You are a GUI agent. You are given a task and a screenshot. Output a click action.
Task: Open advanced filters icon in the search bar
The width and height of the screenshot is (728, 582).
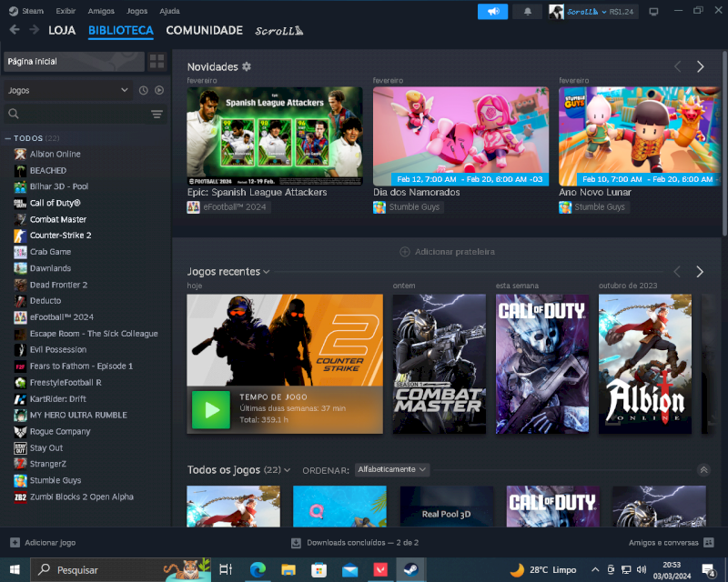coord(157,114)
